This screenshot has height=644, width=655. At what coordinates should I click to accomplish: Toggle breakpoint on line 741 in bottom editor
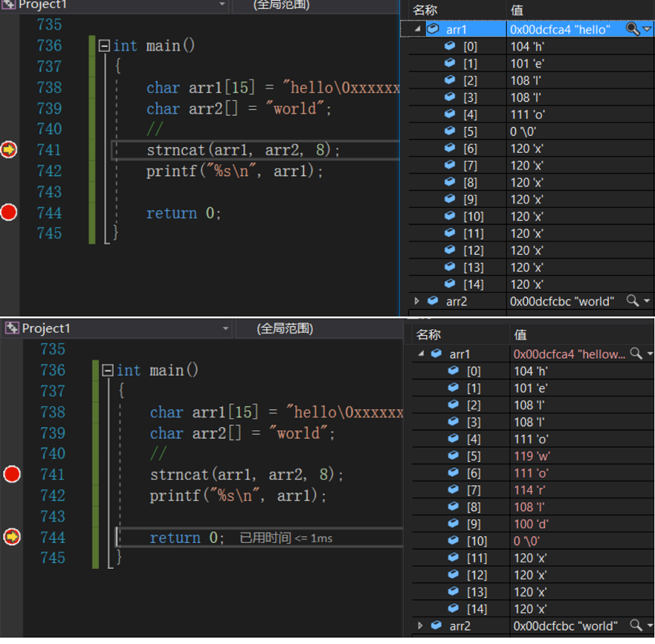coord(12,474)
